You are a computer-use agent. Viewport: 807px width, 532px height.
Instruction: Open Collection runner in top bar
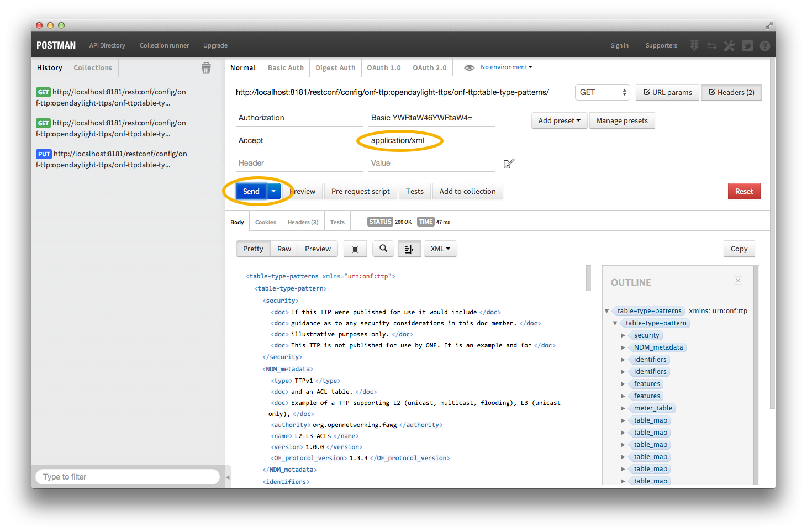tap(164, 45)
